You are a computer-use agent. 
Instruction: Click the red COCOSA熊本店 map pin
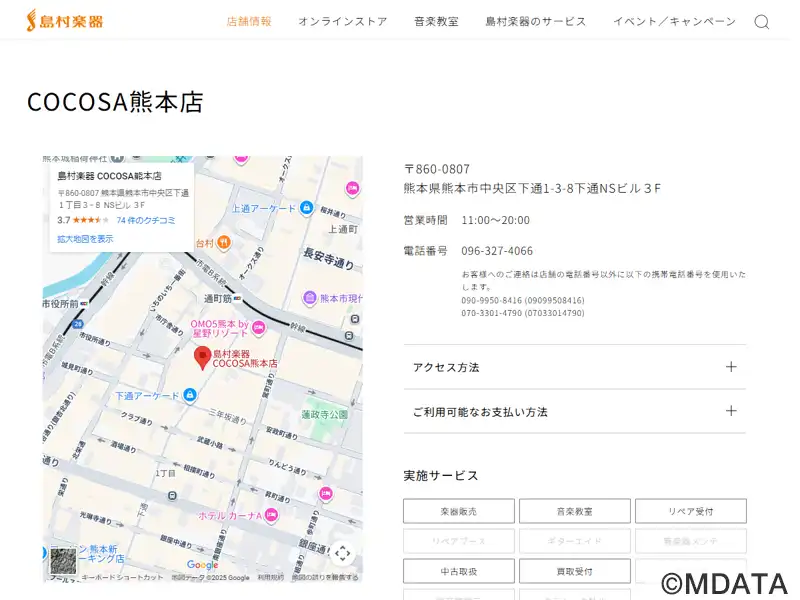pyautogui.click(x=202, y=357)
